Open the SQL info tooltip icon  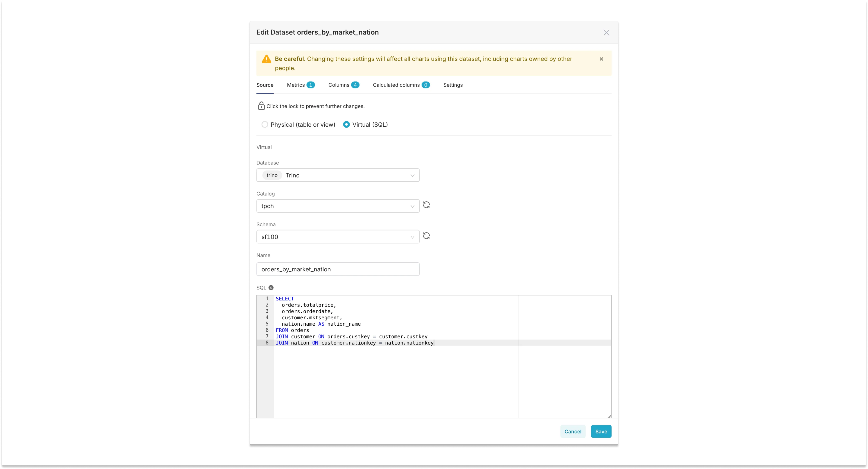pyautogui.click(x=271, y=287)
